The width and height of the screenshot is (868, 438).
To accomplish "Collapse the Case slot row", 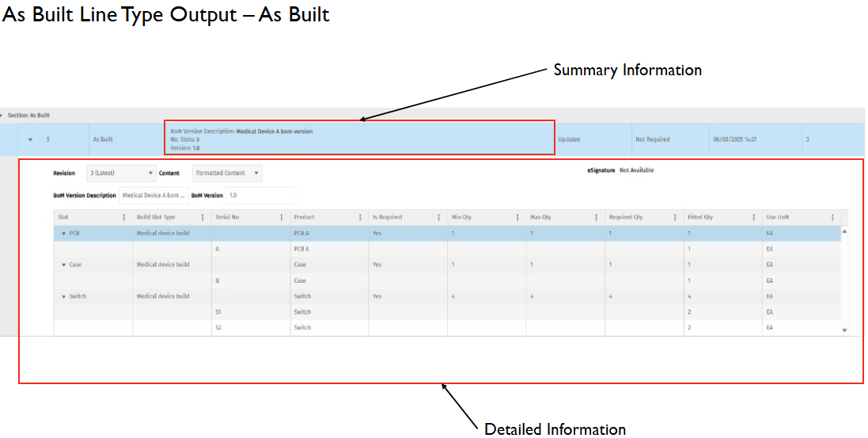I will (63, 265).
